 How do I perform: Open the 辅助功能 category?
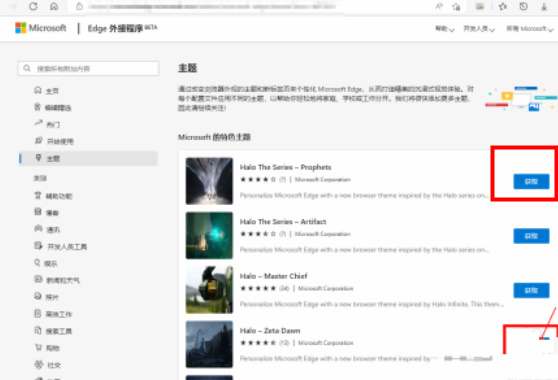(x=53, y=196)
